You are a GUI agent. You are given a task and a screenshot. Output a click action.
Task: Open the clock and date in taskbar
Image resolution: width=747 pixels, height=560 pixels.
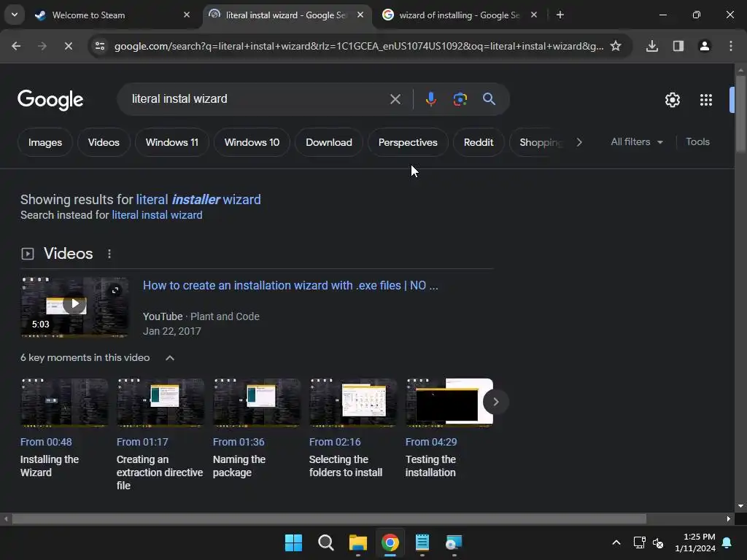(x=695, y=542)
